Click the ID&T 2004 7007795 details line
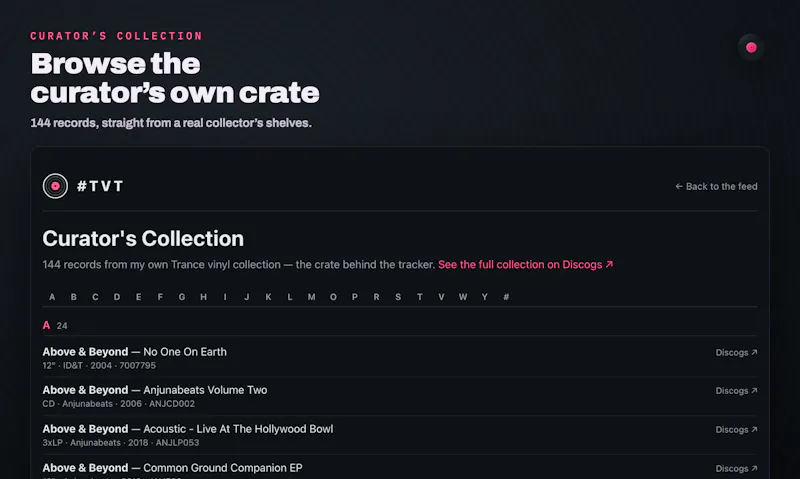 (x=99, y=366)
